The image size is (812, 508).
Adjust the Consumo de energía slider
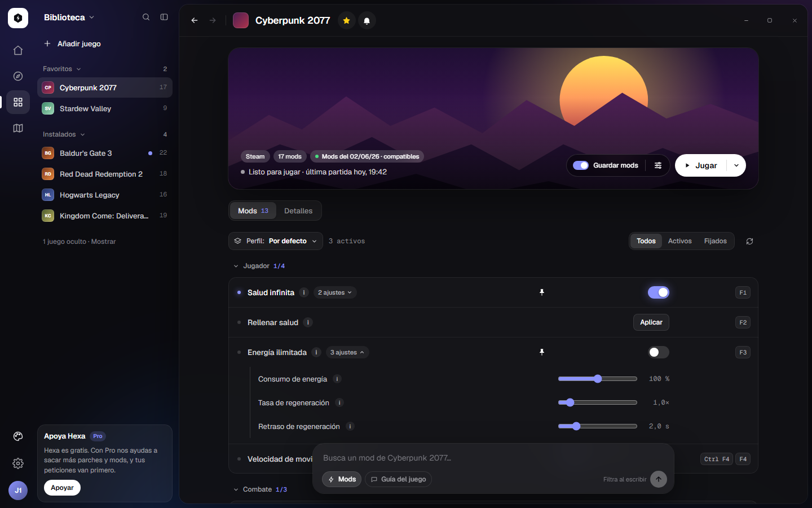[598, 379]
